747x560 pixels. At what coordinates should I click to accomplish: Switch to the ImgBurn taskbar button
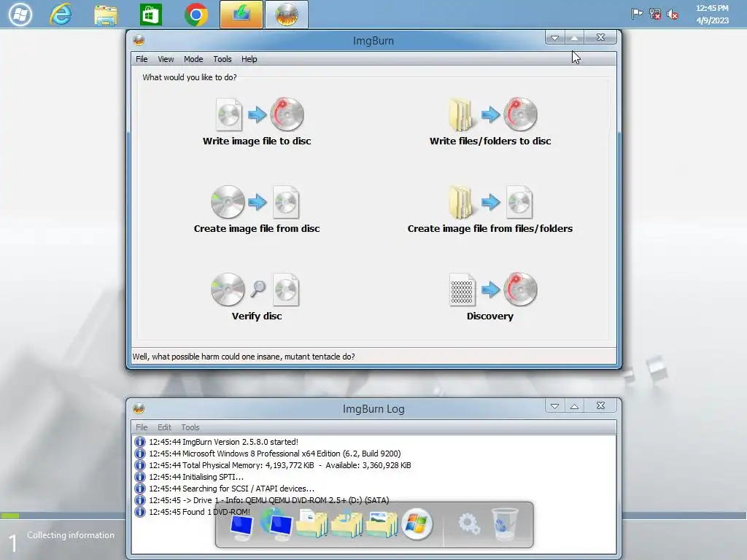click(286, 15)
